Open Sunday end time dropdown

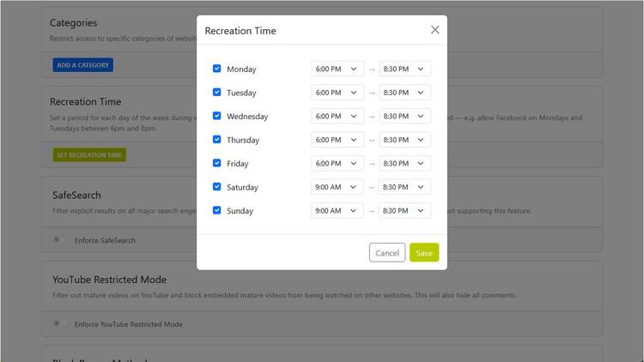(x=404, y=210)
